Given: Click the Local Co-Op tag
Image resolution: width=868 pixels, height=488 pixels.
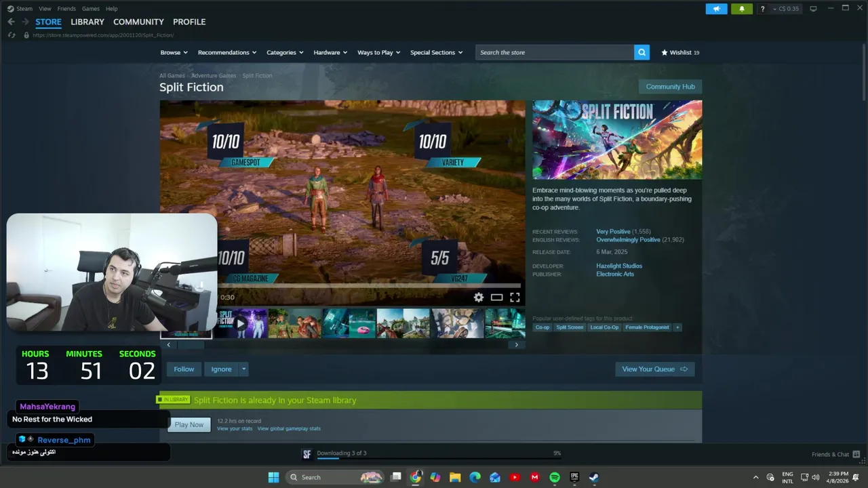Looking at the screenshot, I should pyautogui.click(x=604, y=327).
